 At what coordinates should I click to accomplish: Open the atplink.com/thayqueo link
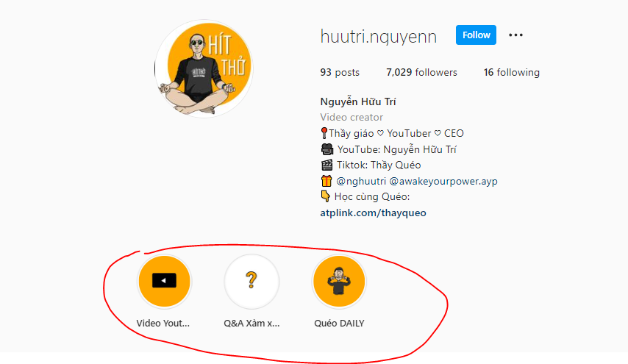[373, 213]
